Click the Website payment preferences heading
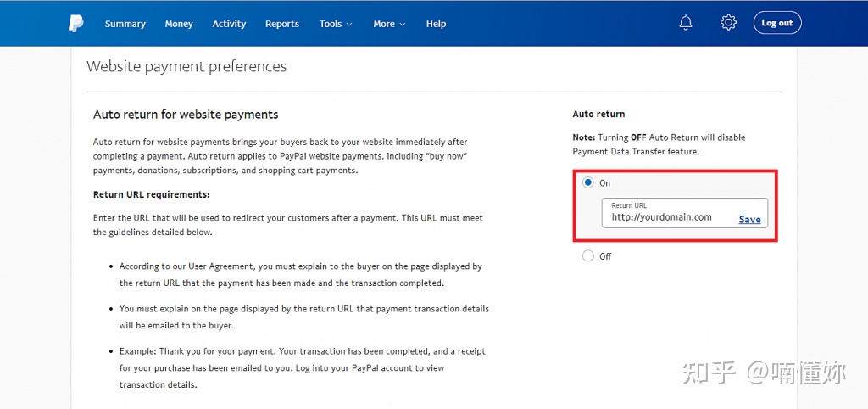 point(186,66)
